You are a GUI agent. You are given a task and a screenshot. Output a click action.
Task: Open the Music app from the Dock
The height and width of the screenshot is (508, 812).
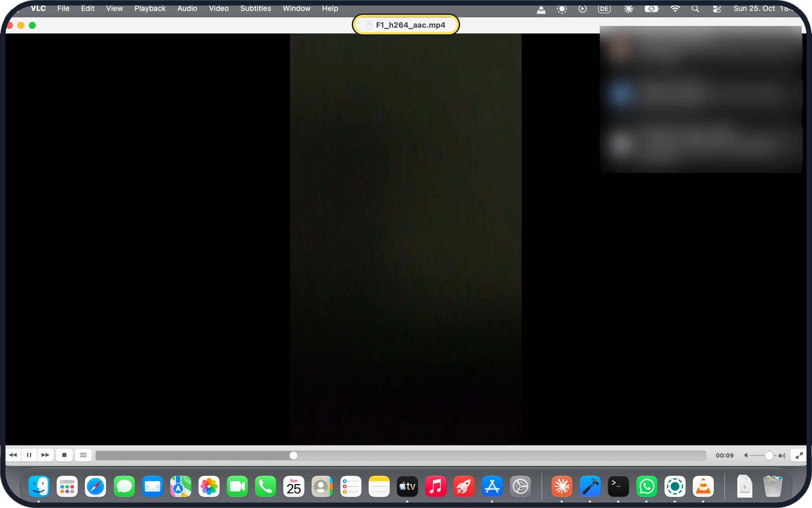tap(435, 486)
